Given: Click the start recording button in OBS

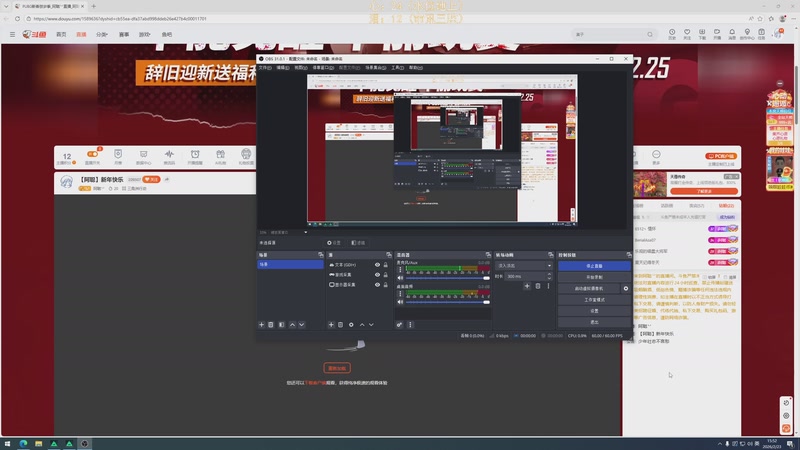Looking at the screenshot, I should tap(594, 277).
